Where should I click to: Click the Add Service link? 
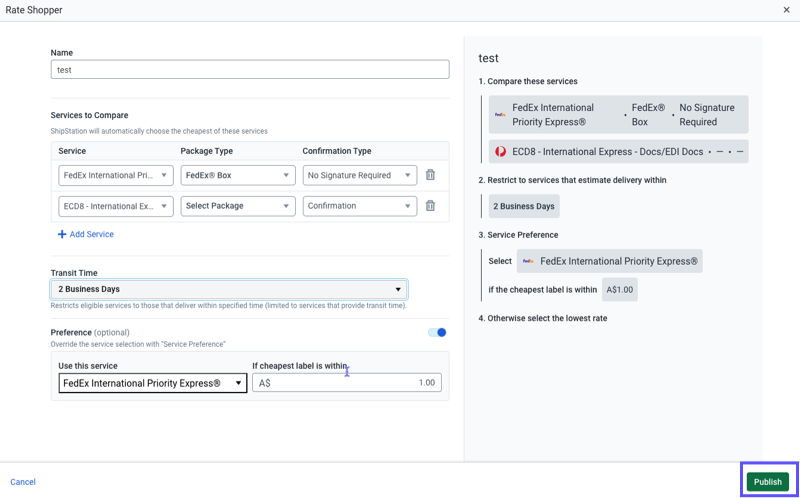[92, 234]
